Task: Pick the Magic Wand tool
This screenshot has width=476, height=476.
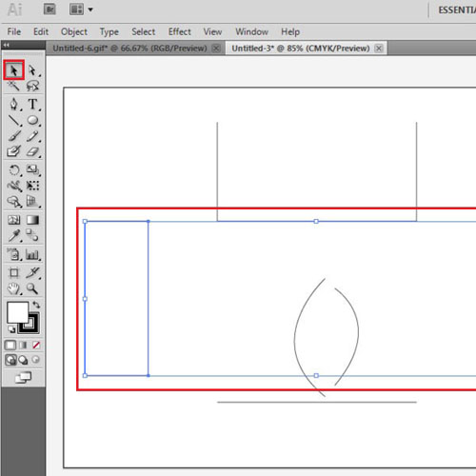Action: [13, 86]
